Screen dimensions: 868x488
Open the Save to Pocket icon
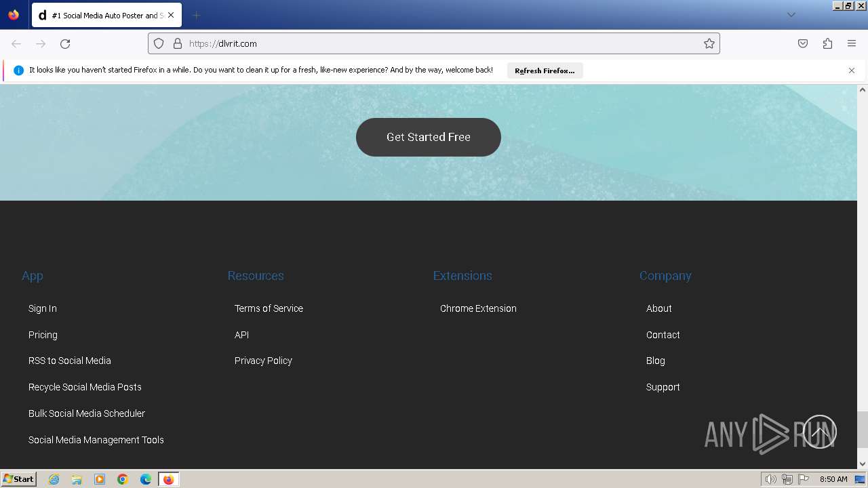point(803,43)
